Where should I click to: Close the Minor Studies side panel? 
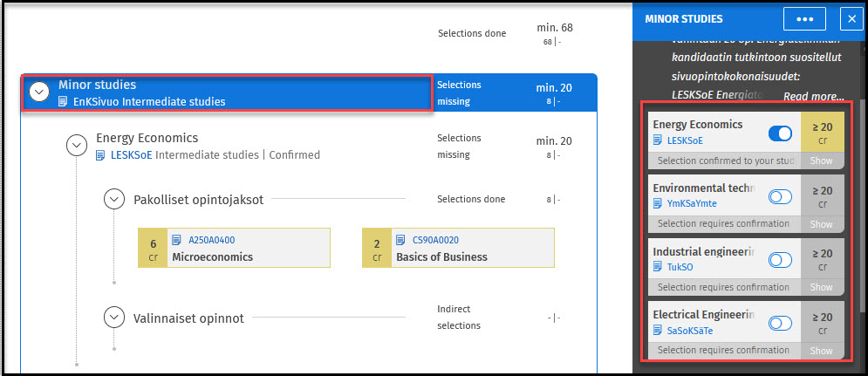coord(851,18)
